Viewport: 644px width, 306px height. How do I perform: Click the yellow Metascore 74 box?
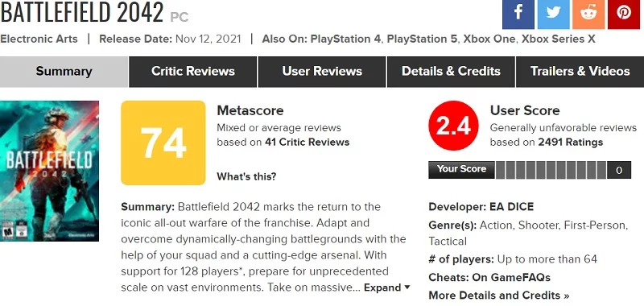(x=163, y=143)
